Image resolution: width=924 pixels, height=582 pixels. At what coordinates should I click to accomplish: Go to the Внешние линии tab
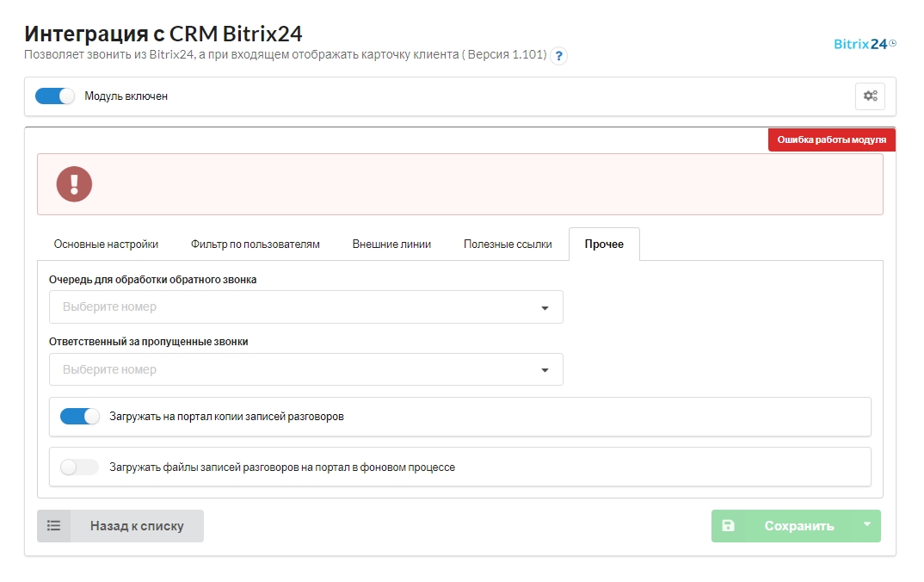tap(391, 245)
